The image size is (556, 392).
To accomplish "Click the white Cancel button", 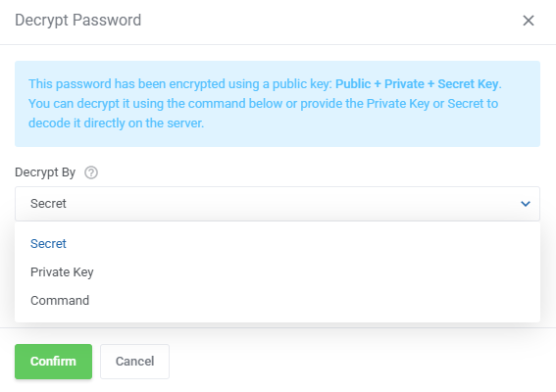I will (134, 362).
